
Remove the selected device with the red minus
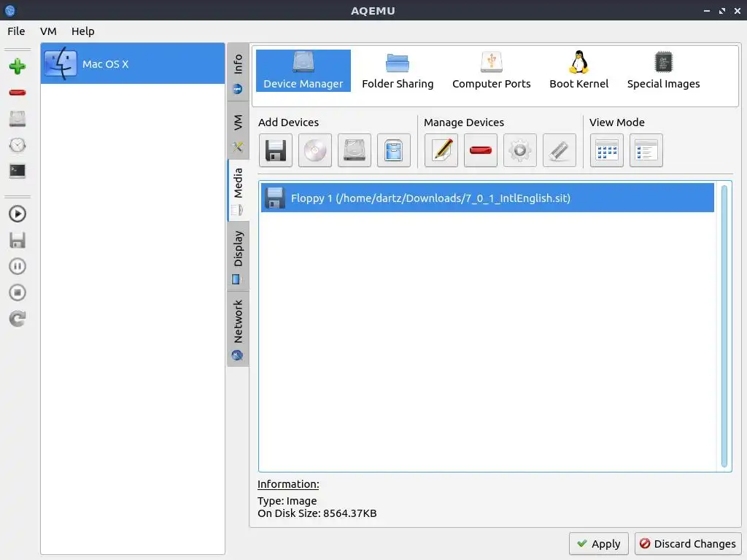(x=480, y=150)
